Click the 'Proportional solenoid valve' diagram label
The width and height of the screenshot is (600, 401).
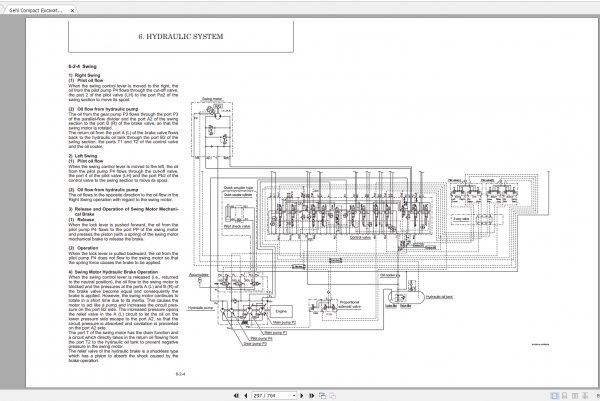[x=349, y=305]
